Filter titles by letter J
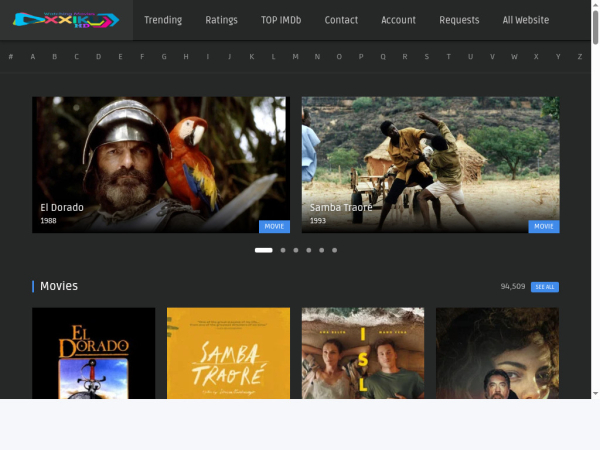This screenshot has width=600, height=450. (230, 57)
